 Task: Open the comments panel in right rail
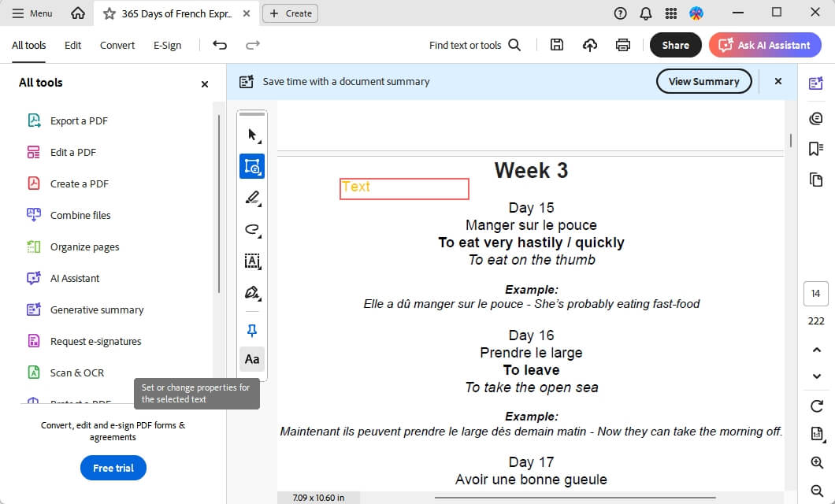click(x=816, y=118)
